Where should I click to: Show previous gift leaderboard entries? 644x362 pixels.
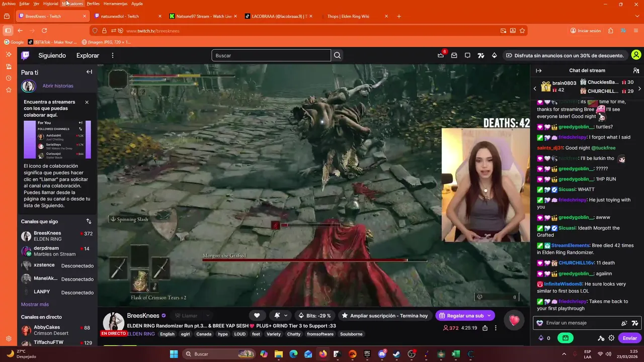pos(535,88)
